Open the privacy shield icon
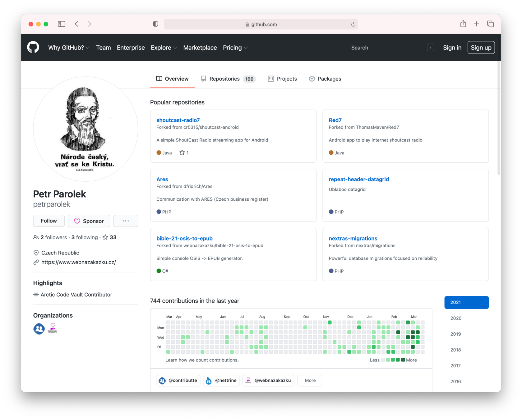 click(x=155, y=24)
